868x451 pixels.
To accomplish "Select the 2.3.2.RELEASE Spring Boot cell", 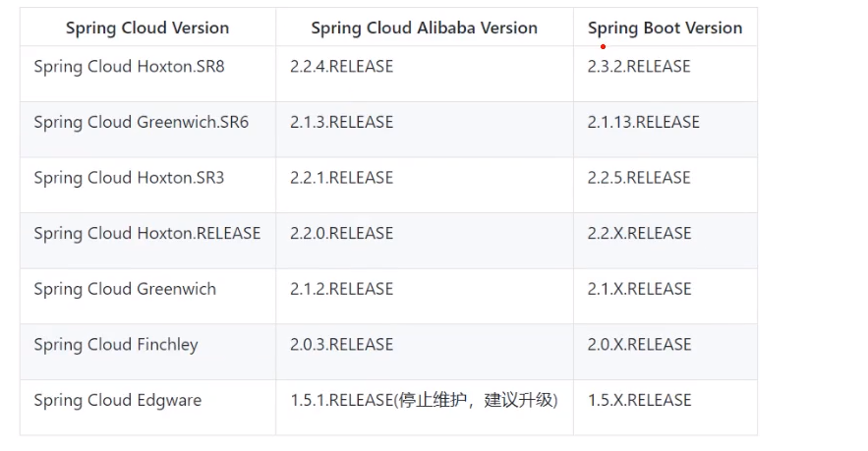I will [665, 74].
